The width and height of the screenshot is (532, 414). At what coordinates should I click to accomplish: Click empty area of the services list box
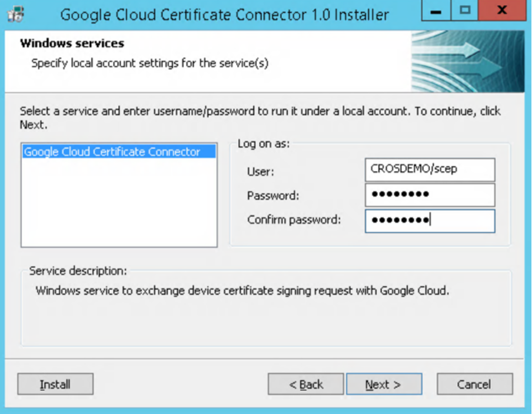click(119, 206)
